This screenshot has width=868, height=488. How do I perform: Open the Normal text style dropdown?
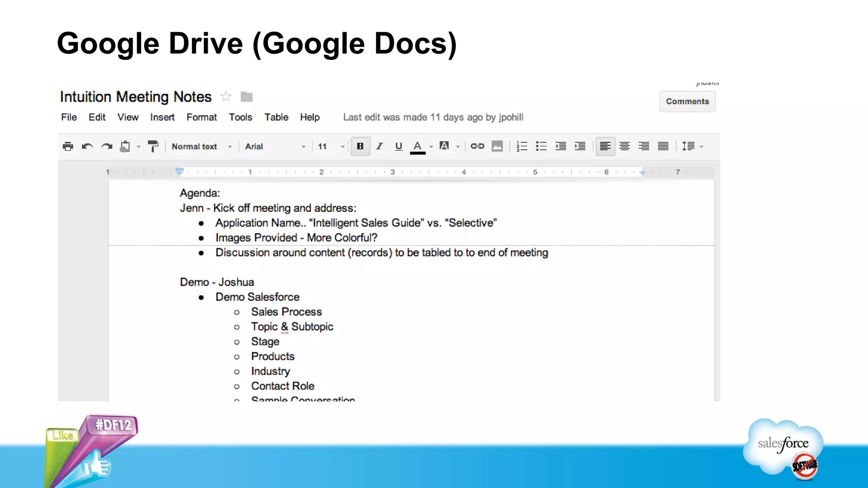[202, 147]
